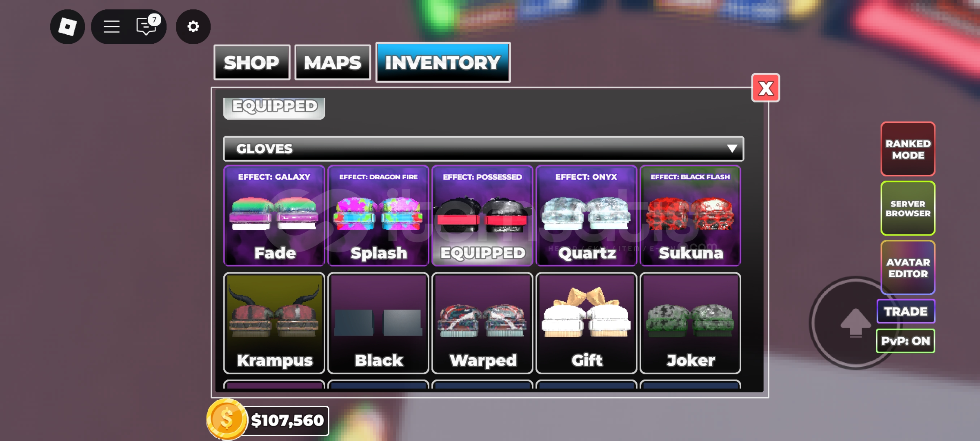Tap the jump arrow button
Image resolution: width=980 pixels, height=441 pixels.
coord(855,323)
